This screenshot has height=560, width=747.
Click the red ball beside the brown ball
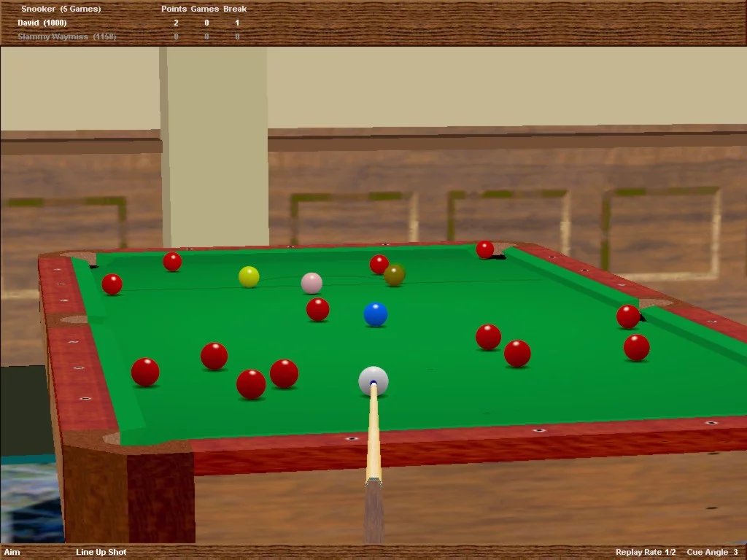point(379,264)
